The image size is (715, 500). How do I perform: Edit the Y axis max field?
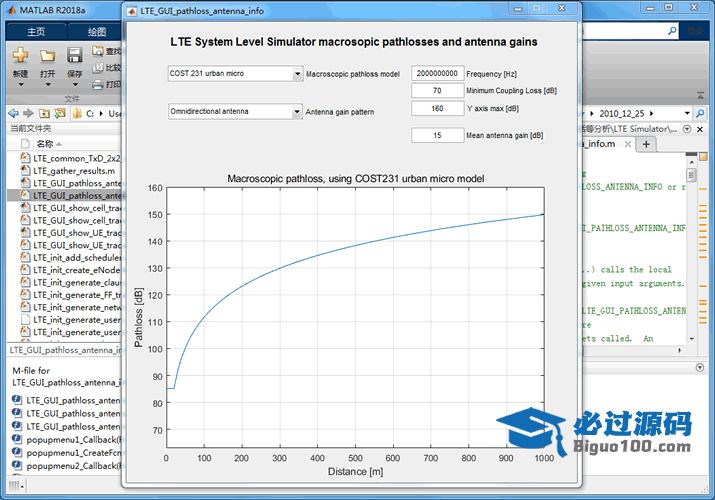point(437,108)
